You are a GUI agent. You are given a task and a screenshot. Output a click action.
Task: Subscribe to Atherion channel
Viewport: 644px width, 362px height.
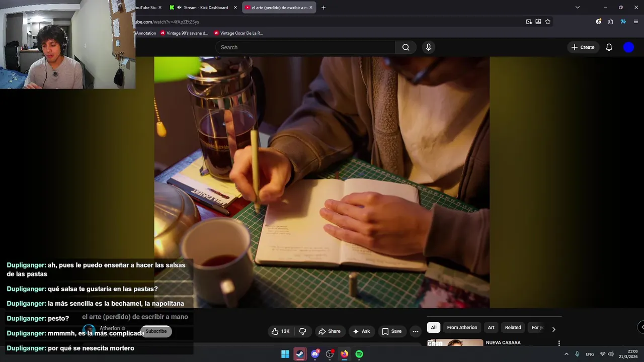[156, 331]
